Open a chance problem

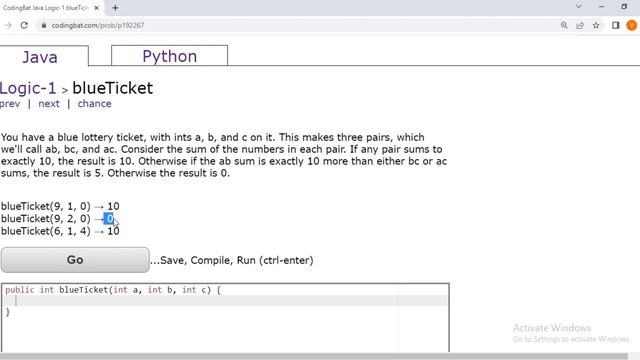94,104
